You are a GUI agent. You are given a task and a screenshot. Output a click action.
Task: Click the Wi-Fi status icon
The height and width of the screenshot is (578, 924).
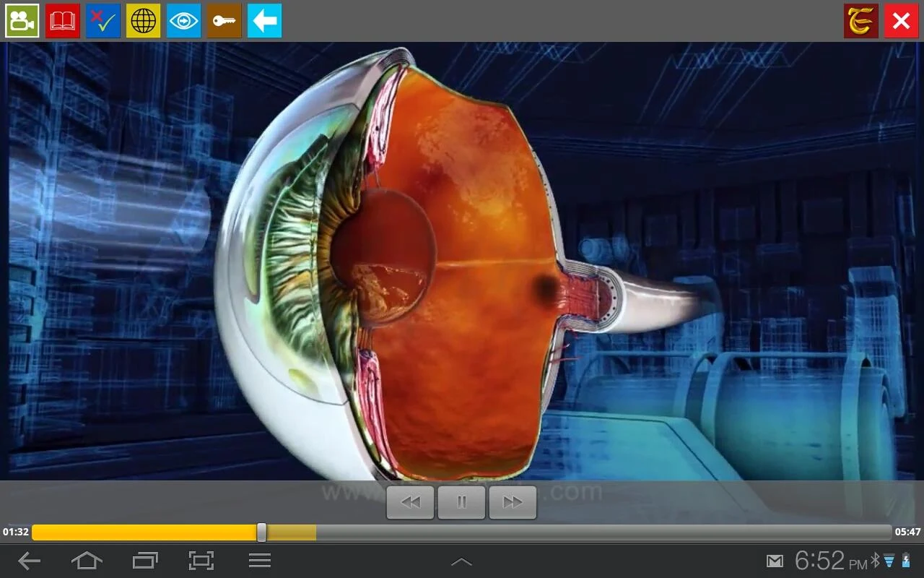[889, 561]
